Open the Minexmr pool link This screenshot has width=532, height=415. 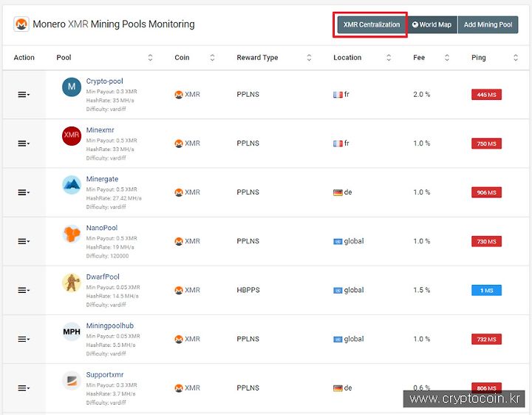click(100, 130)
